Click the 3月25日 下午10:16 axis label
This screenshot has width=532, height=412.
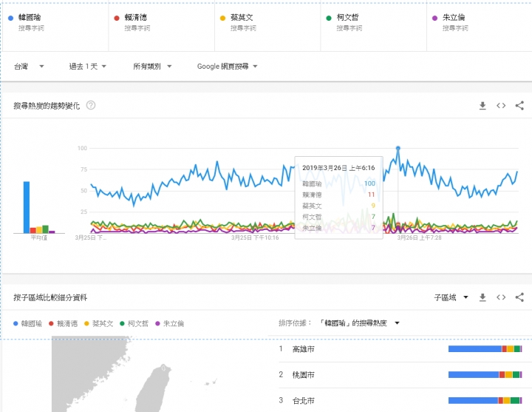coord(255,237)
